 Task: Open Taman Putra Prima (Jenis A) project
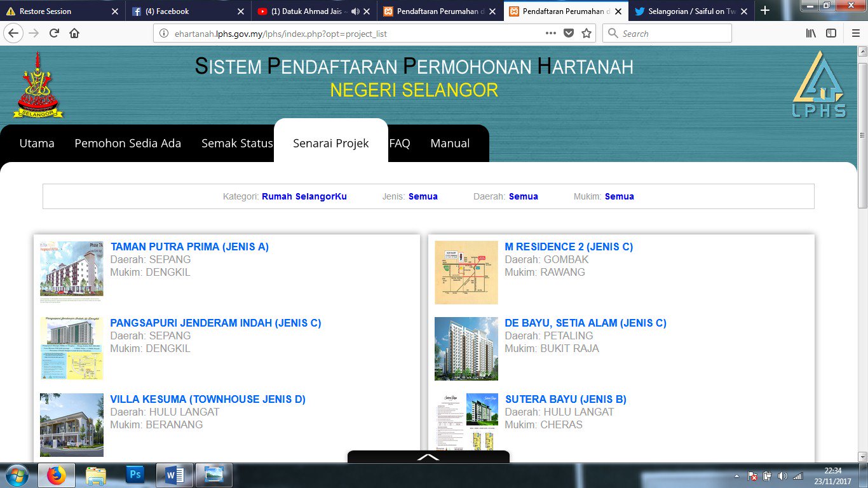point(189,247)
